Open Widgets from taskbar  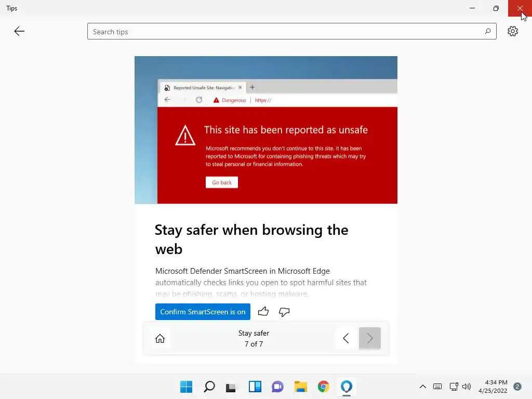[255, 387]
